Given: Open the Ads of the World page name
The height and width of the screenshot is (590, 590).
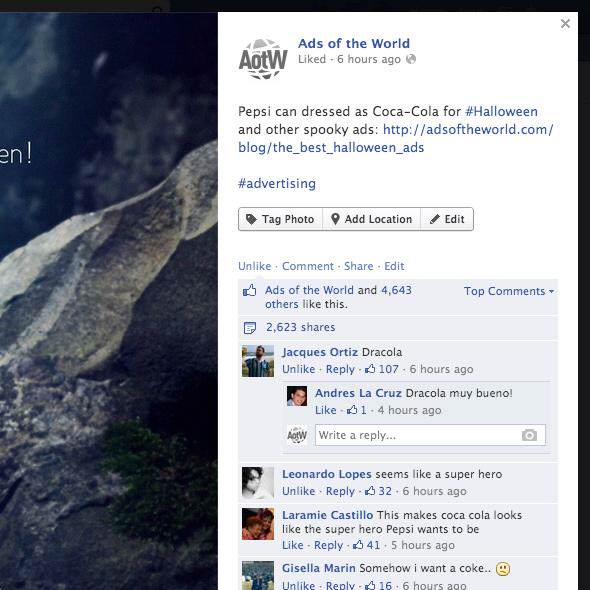Looking at the screenshot, I should click(x=354, y=43).
